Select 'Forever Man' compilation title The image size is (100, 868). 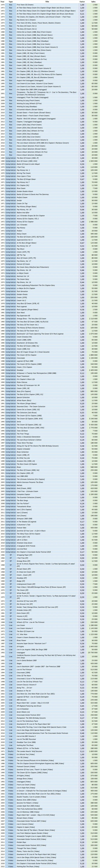(21, 528)
